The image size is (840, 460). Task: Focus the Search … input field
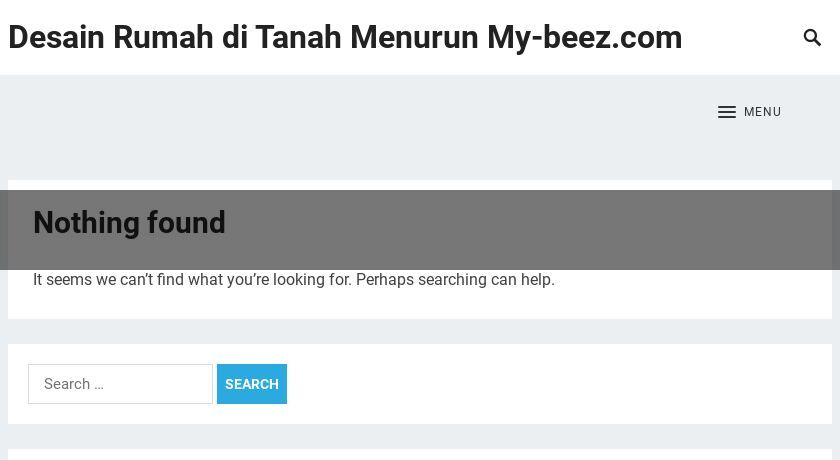pos(121,384)
